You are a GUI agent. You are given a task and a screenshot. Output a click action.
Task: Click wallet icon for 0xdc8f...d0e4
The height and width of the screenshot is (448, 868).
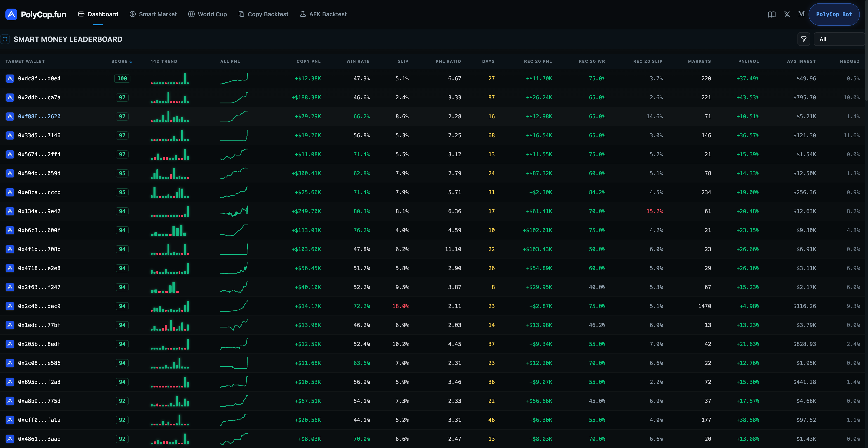pos(10,78)
